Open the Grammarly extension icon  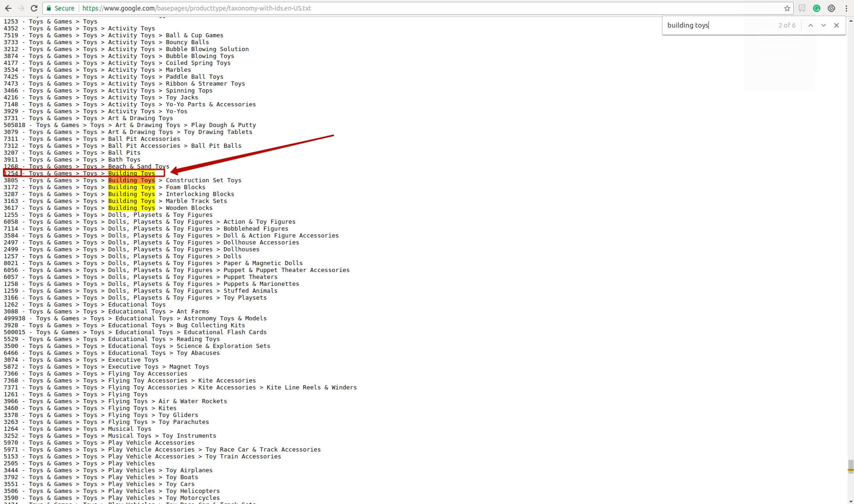(817, 8)
